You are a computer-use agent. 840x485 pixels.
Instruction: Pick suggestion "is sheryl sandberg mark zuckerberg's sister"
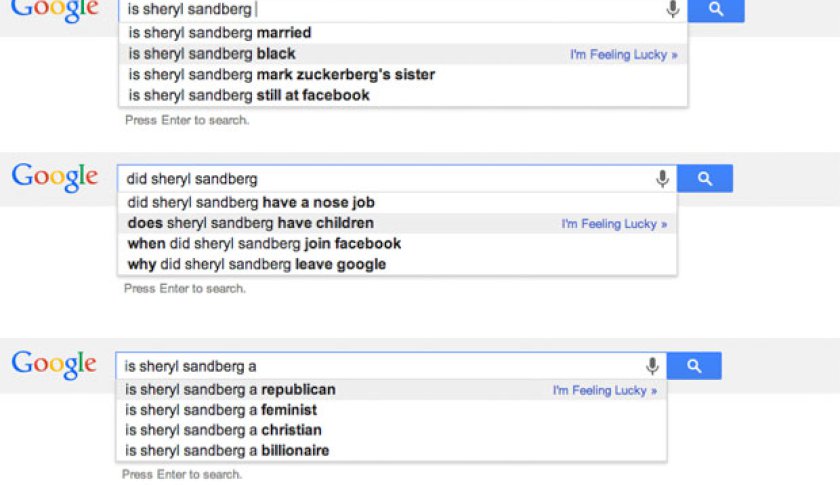pos(282,74)
